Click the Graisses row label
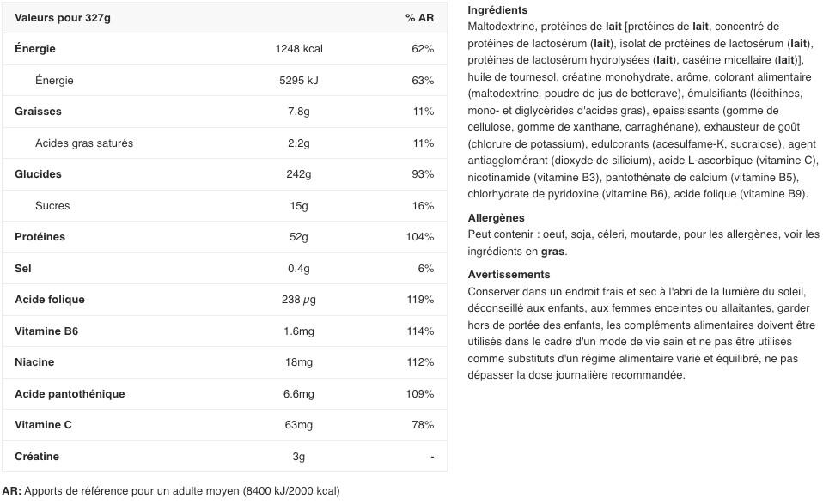Viewport: 823px width, 504px height. tap(38, 111)
